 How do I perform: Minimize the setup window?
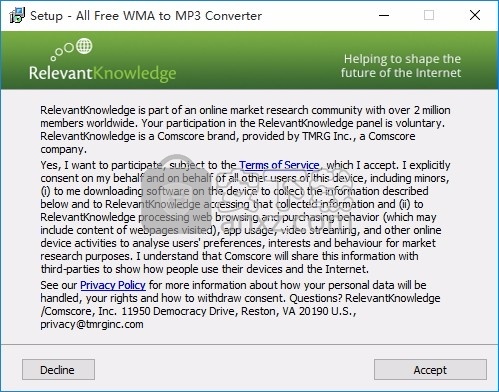pos(384,15)
